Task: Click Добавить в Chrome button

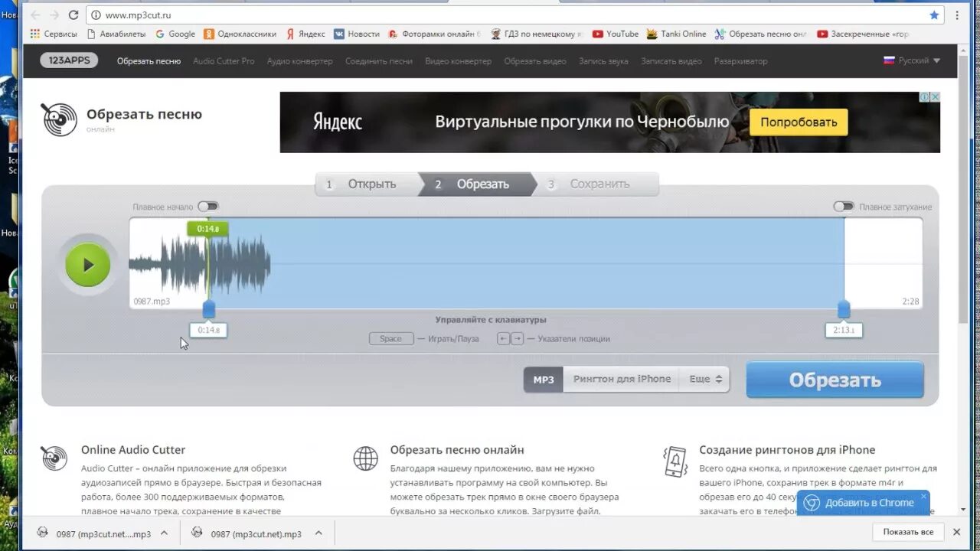Action: [862, 503]
